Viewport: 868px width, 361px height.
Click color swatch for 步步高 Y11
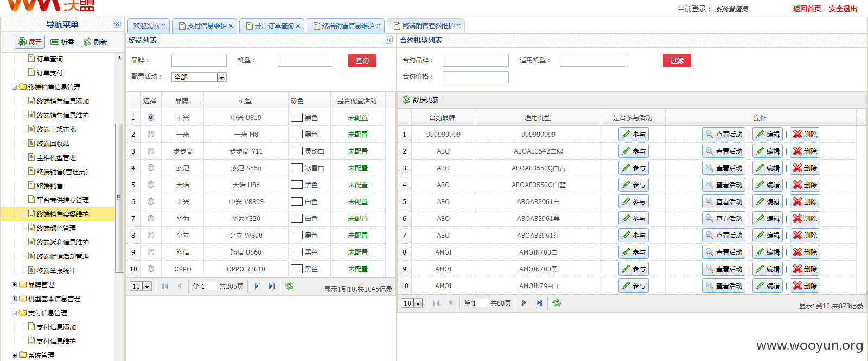click(x=297, y=151)
